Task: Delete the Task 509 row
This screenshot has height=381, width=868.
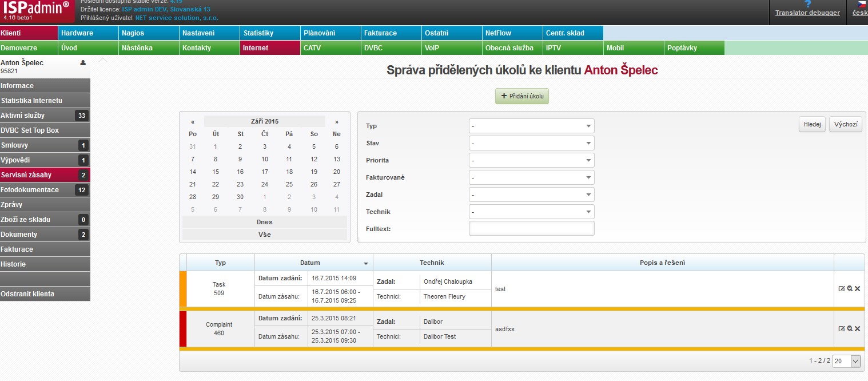Action: click(x=858, y=289)
